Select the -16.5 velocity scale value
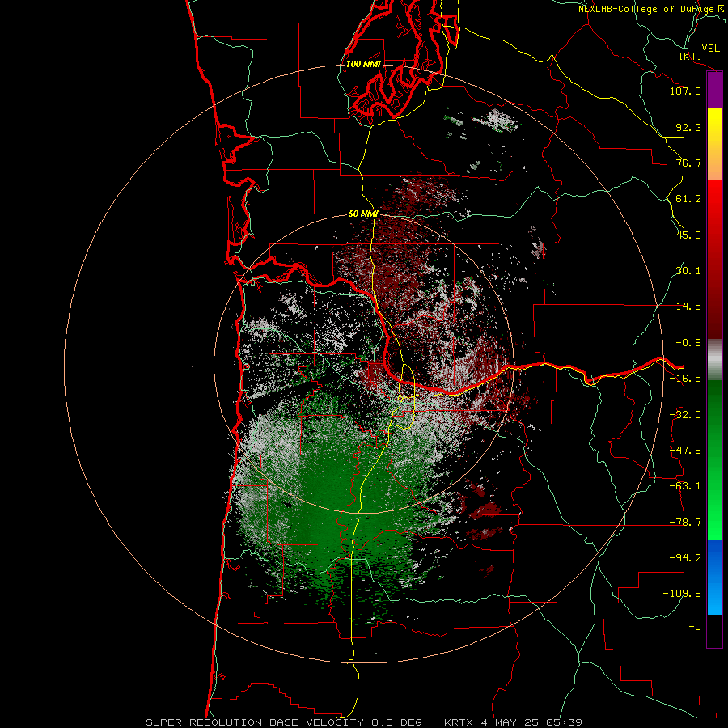This screenshot has height=728, width=728. click(x=685, y=379)
